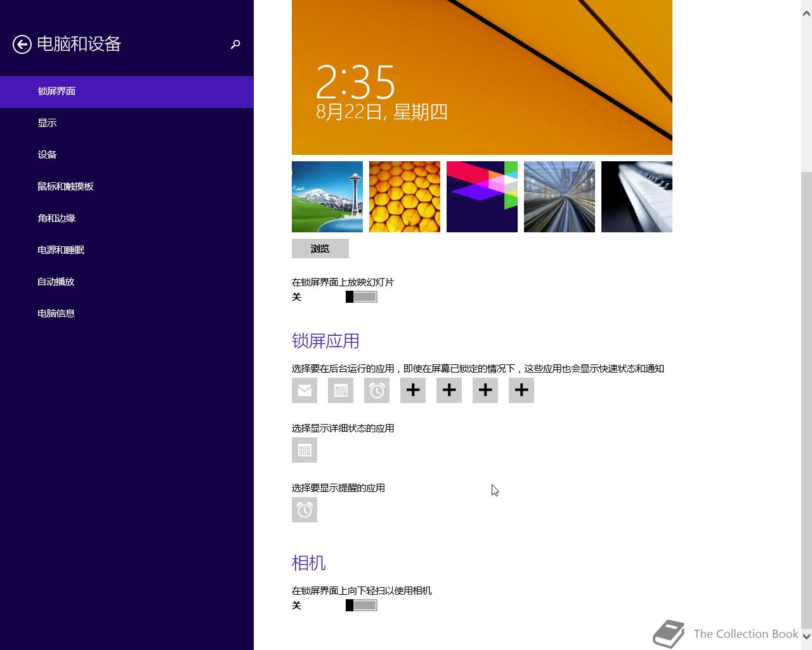Click the 浏览 button
The image size is (812, 650).
(x=320, y=249)
